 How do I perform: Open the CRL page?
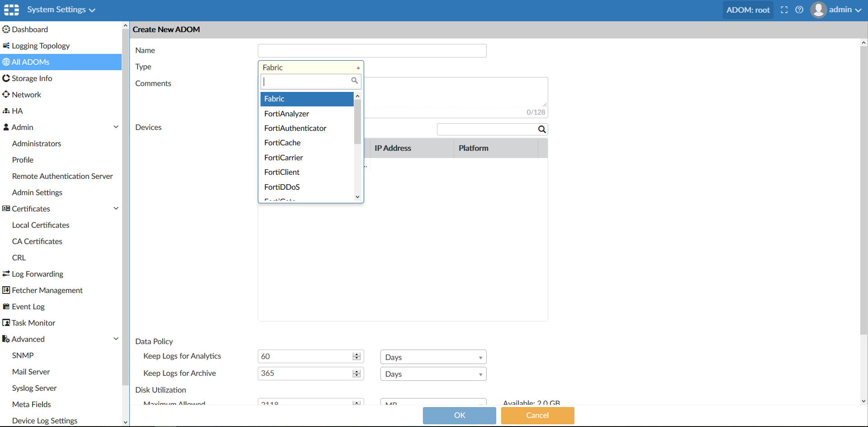click(19, 258)
